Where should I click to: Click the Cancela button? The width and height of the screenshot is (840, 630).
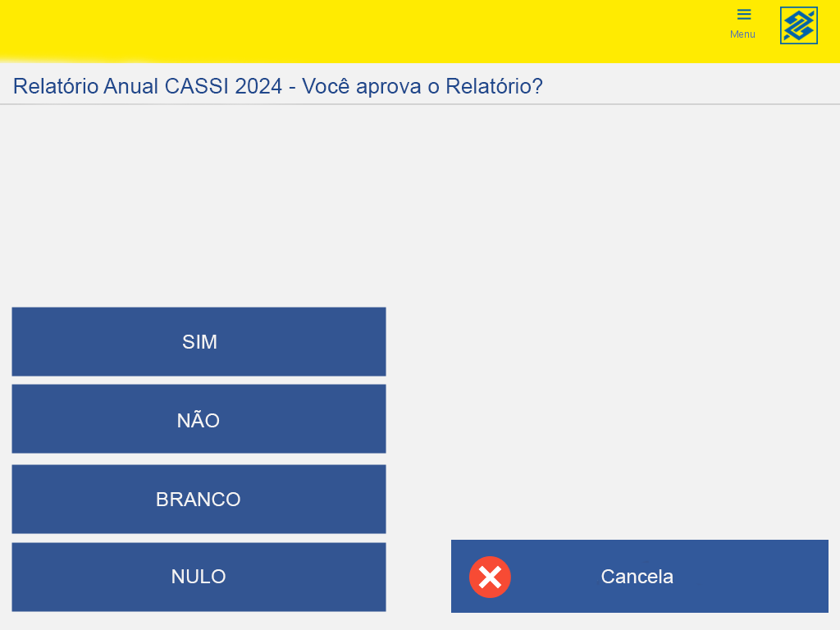pyautogui.click(x=640, y=577)
